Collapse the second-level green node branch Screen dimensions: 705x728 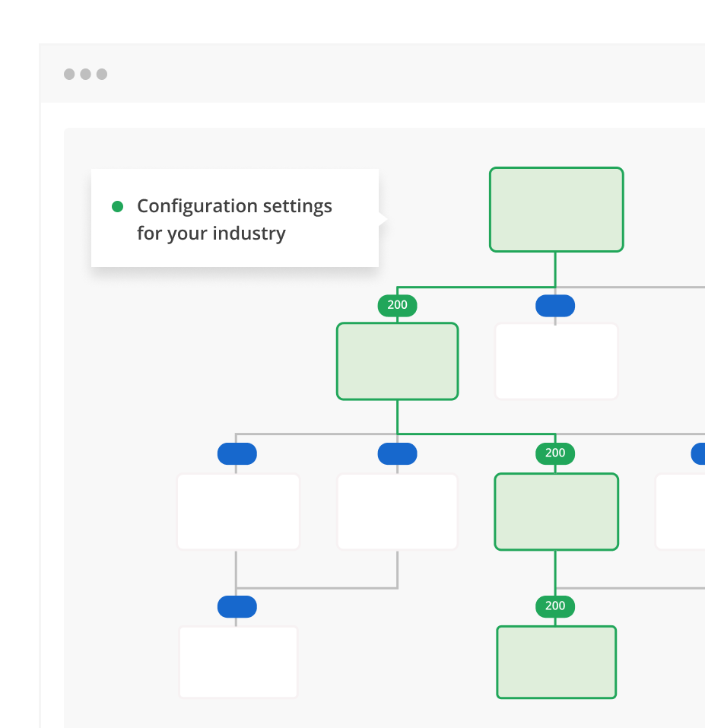pyautogui.click(x=397, y=361)
